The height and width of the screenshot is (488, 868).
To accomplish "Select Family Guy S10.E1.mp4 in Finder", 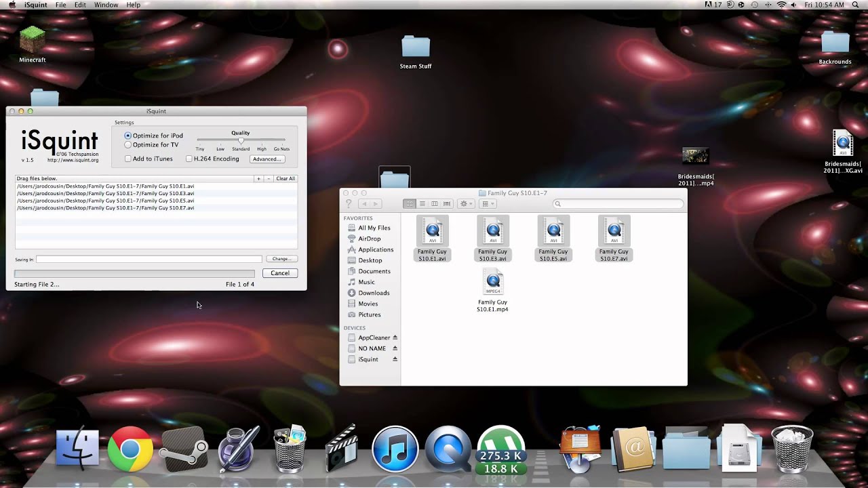I will click(x=492, y=290).
